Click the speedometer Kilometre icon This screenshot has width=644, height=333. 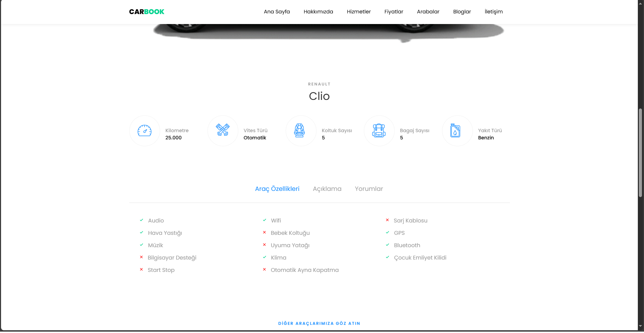coord(144,131)
